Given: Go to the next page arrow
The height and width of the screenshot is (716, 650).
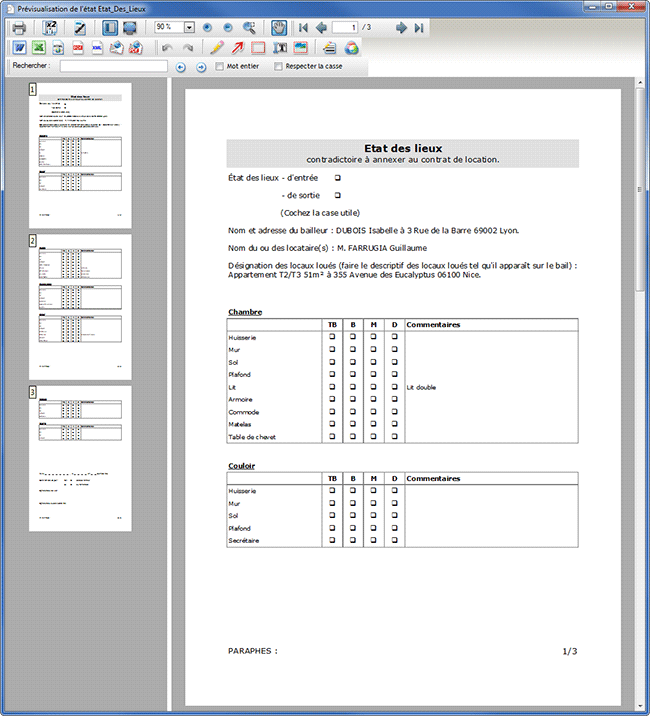Looking at the screenshot, I should [401, 28].
